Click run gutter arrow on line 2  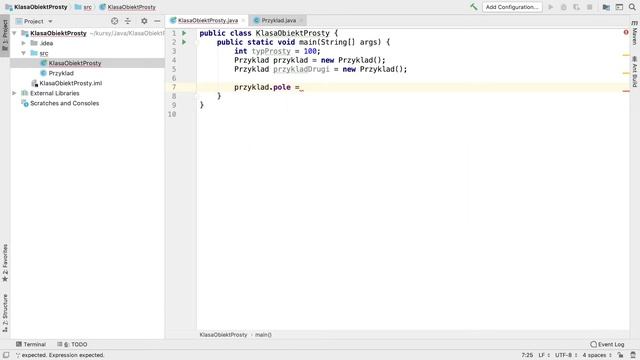click(184, 42)
